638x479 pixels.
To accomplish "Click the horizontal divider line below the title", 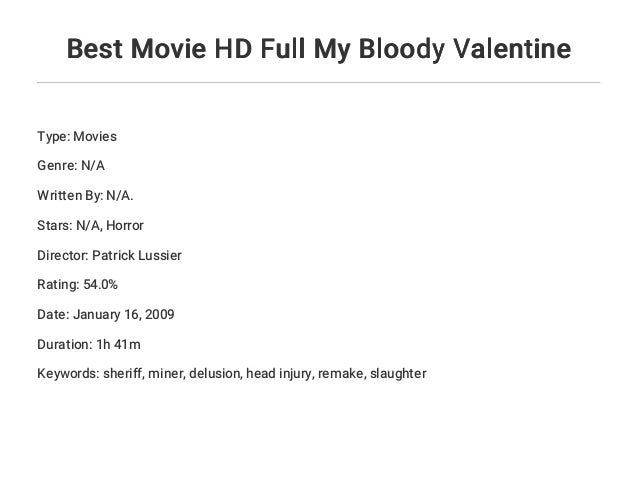I will pyautogui.click(x=319, y=83).
